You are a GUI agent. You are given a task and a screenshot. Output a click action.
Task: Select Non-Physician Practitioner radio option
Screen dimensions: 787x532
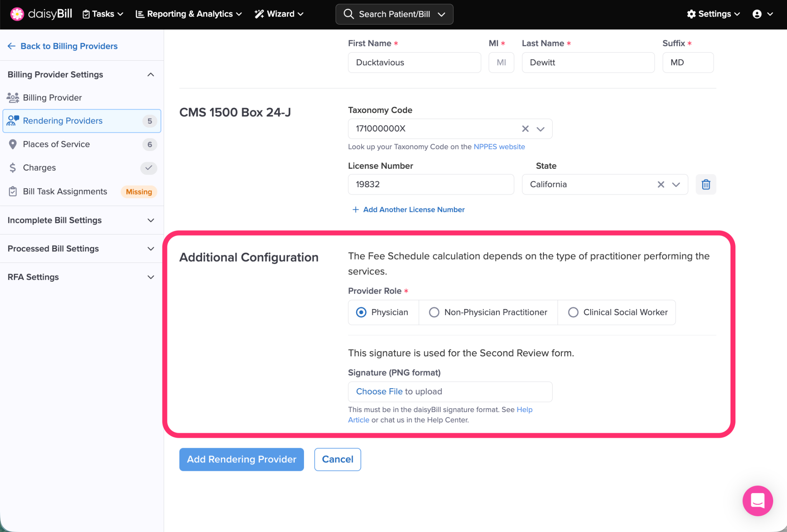click(x=434, y=313)
